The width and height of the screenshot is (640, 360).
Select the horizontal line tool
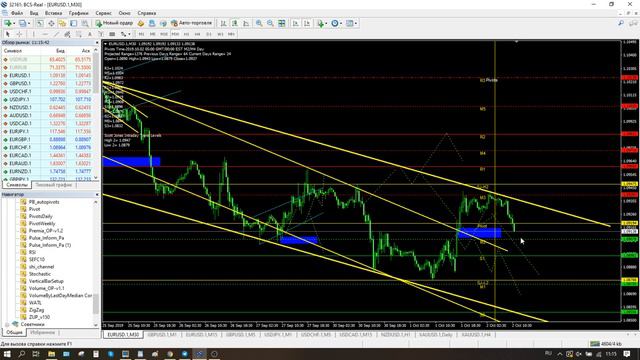[45, 34]
